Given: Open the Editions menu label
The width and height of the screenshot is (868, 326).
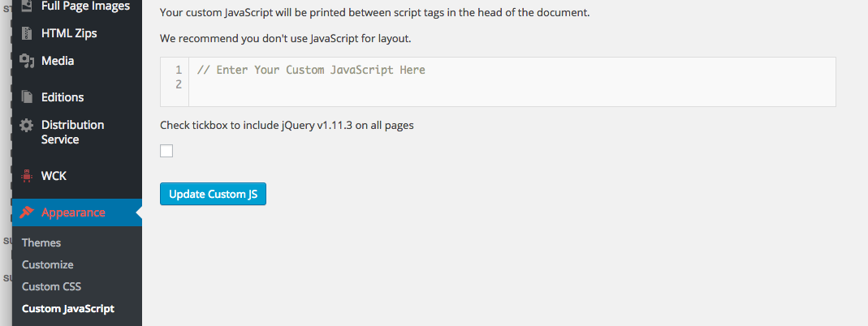Looking at the screenshot, I should click(63, 97).
